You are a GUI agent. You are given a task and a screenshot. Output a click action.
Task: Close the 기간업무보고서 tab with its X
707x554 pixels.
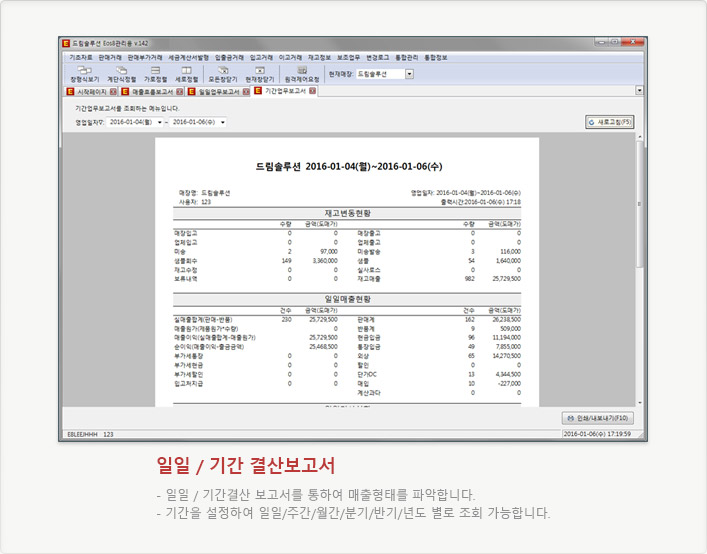pos(312,91)
